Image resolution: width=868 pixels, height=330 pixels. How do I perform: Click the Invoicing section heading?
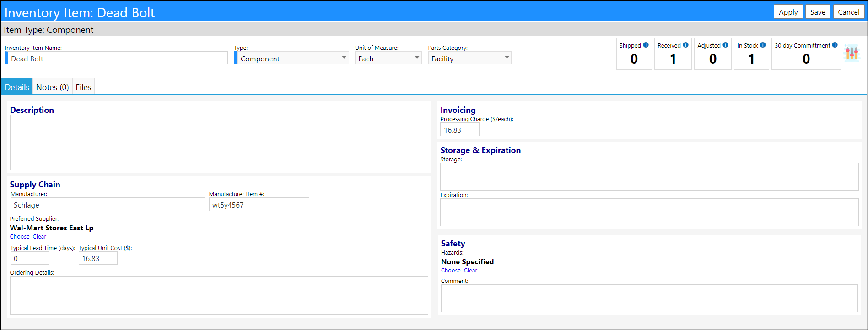(458, 110)
